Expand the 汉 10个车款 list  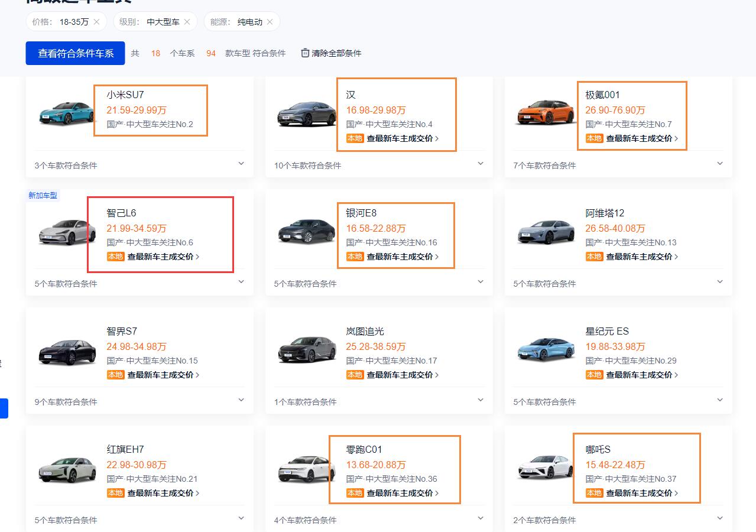point(481,164)
